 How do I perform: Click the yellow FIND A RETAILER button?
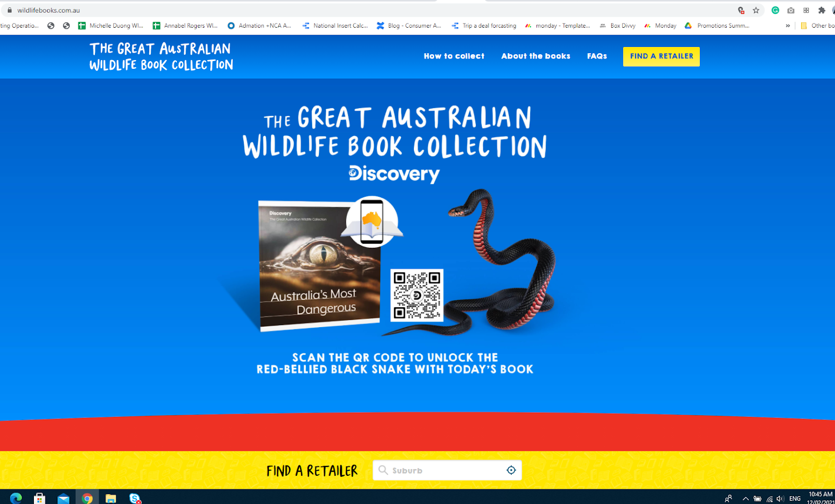tap(661, 56)
